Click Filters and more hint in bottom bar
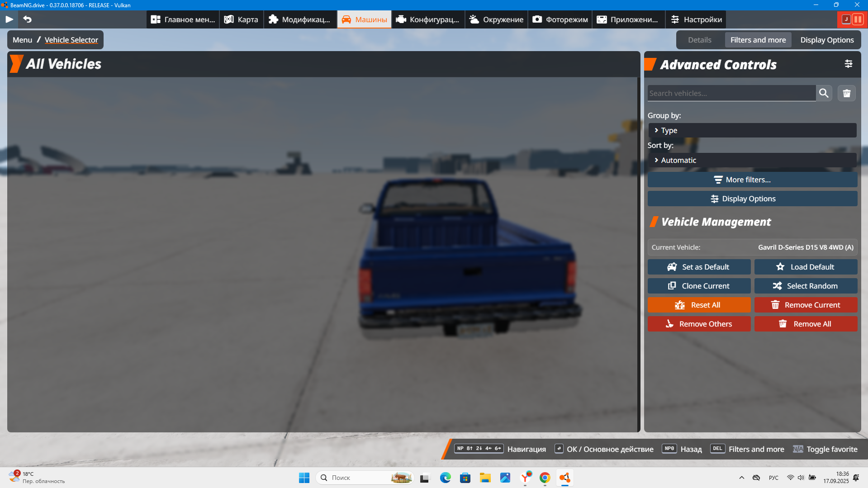 747,449
